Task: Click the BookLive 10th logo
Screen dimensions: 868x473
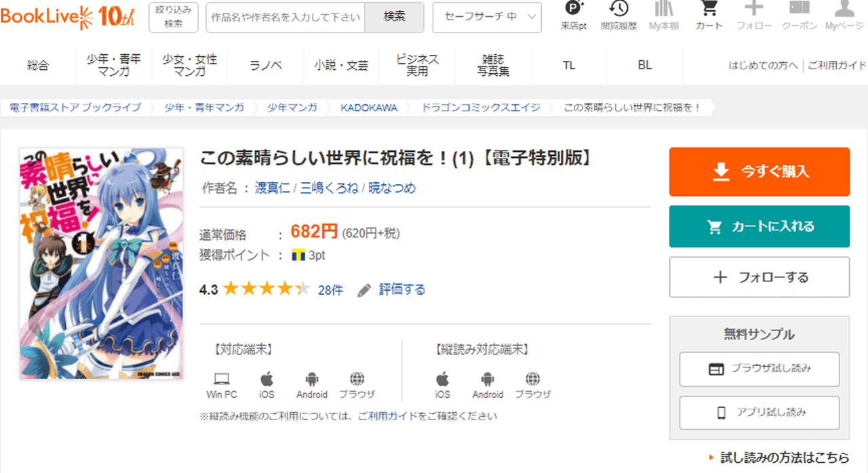Action: 68,16
